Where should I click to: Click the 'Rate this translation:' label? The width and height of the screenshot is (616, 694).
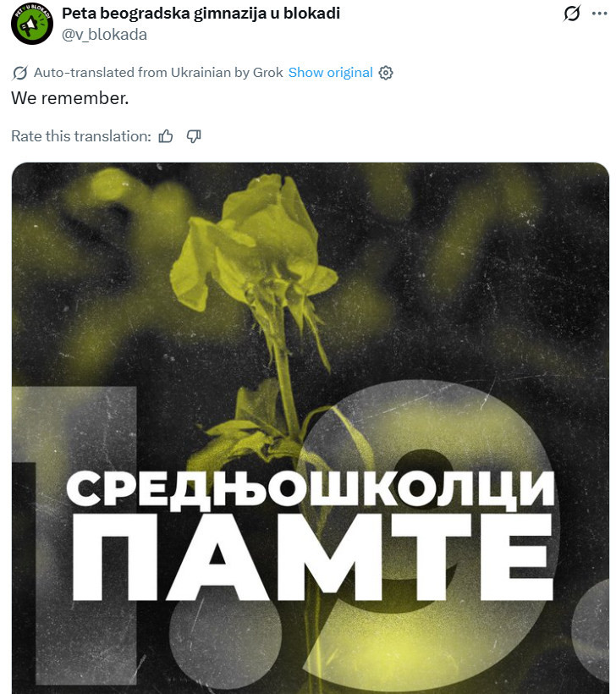point(81,136)
